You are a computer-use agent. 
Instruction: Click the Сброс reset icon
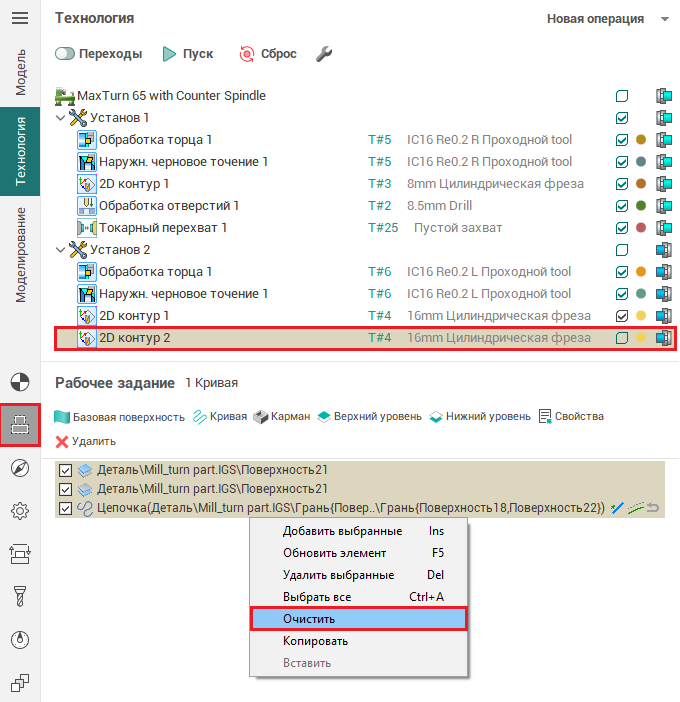[247, 54]
